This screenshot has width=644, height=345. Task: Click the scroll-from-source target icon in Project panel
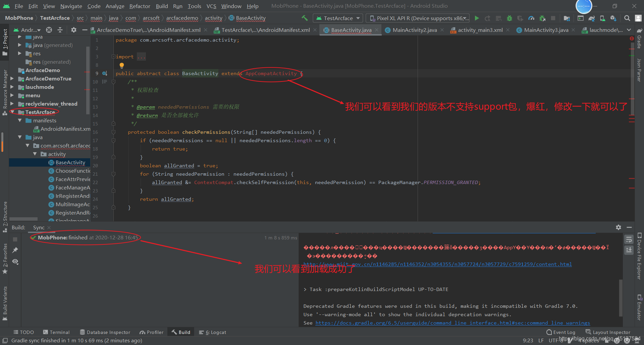(x=49, y=30)
